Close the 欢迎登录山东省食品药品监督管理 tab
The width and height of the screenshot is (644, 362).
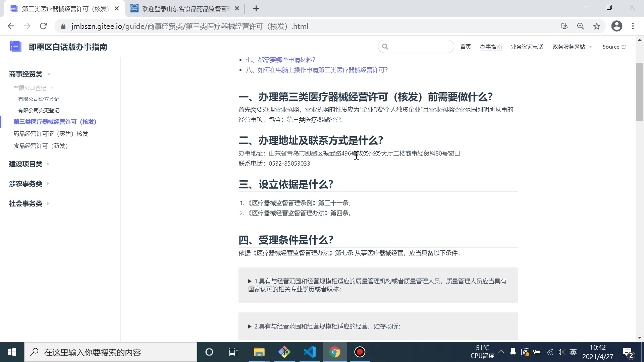(237, 9)
